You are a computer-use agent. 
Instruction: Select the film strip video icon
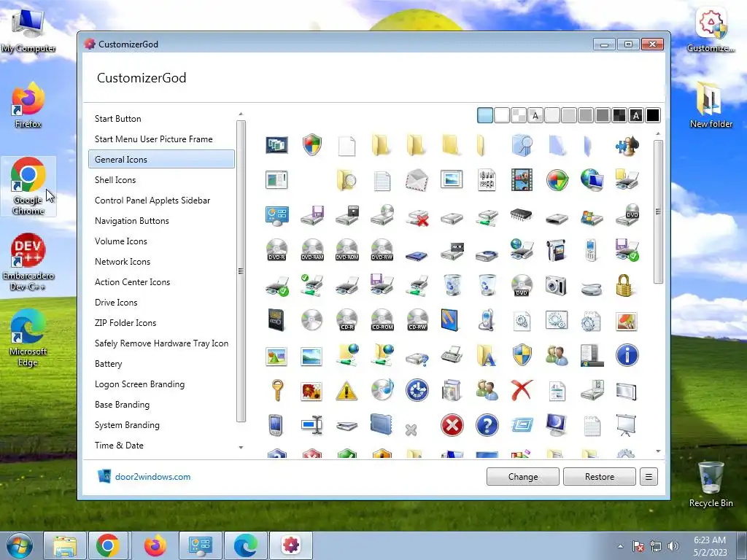coord(522,180)
